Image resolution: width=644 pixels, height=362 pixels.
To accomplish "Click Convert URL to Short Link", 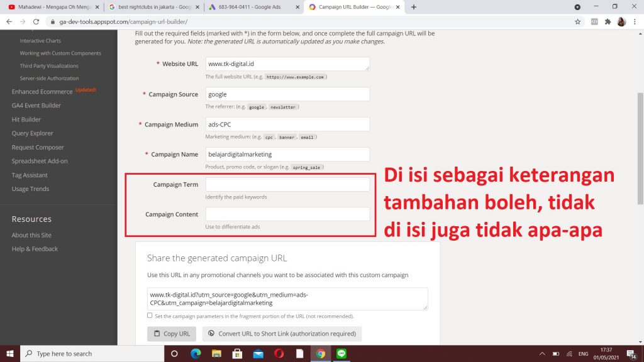I will click(282, 334).
